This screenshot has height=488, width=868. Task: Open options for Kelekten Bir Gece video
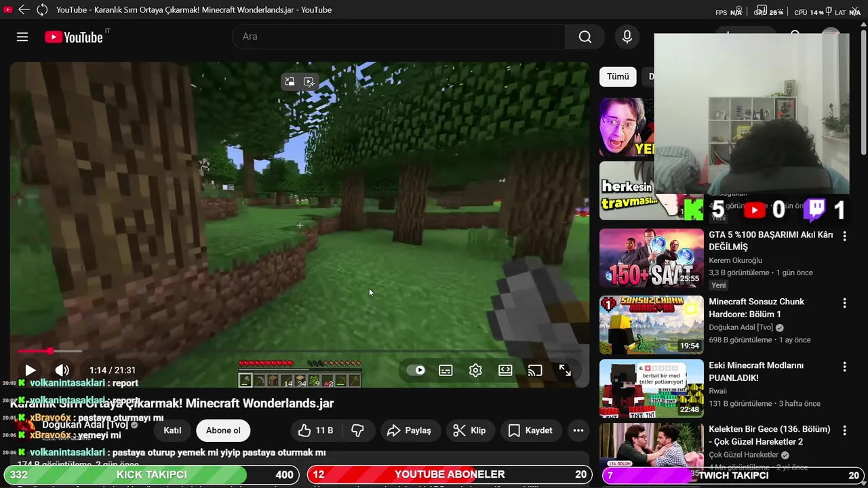(845, 430)
